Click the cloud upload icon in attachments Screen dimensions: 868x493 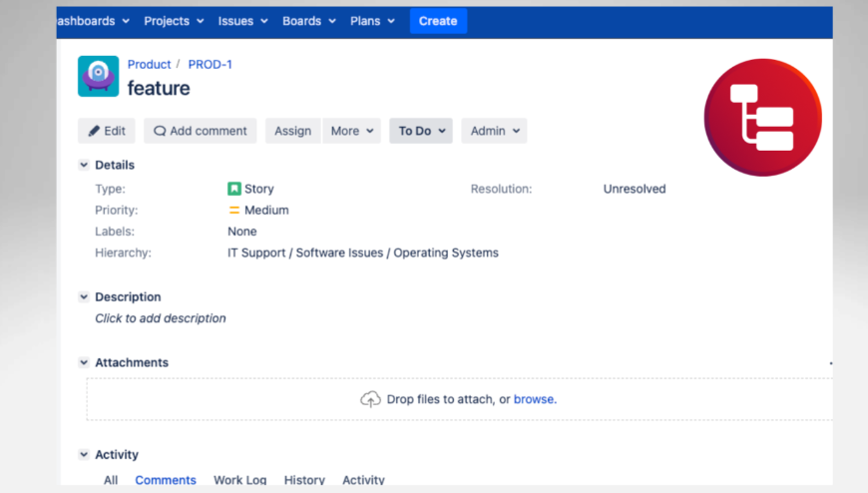(x=370, y=399)
